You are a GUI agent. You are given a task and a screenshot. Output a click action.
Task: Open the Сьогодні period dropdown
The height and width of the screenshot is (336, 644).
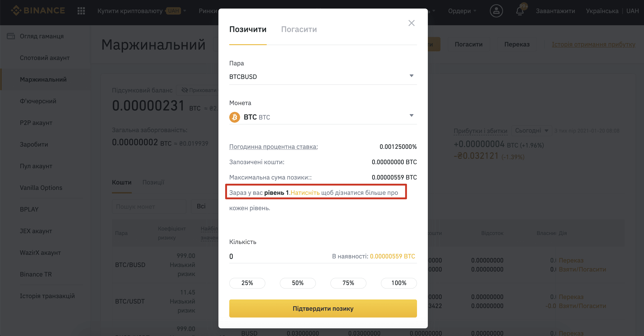click(531, 131)
